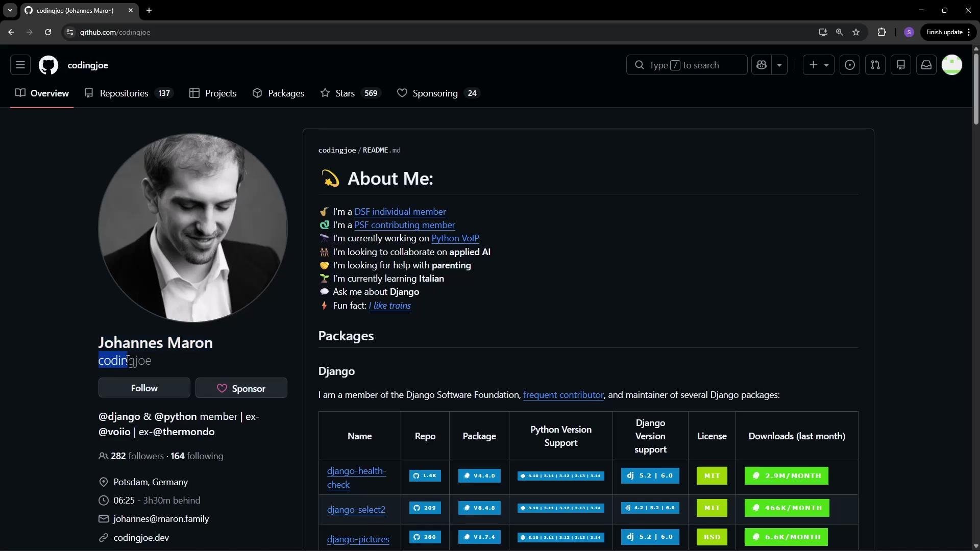This screenshot has height=551, width=980.
Task: Open the frequent contributor link
Action: [x=563, y=395]
